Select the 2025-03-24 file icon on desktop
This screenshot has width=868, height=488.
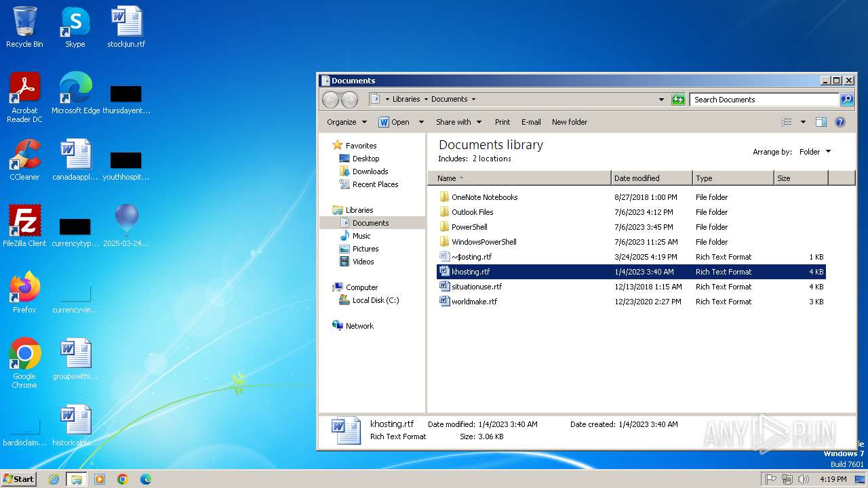126,226
